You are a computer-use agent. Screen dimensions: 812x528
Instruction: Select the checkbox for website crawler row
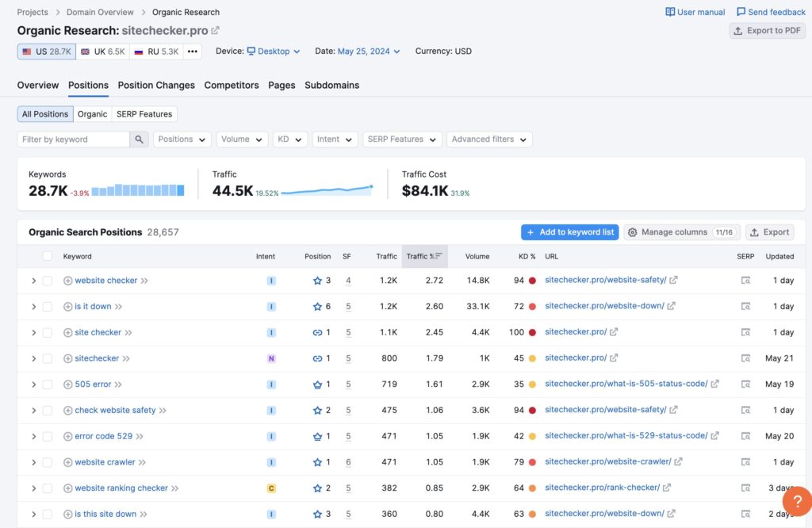coord(48,462)
